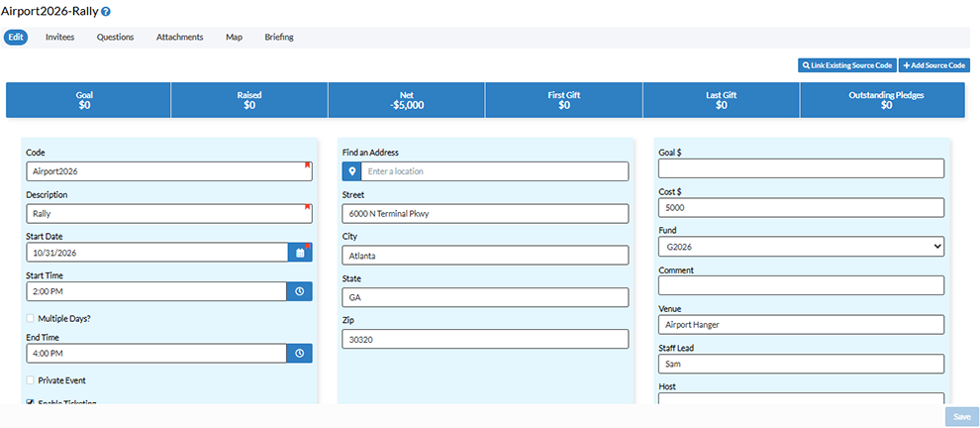Click Outstanding Pledges $0 tile

tap(883, 100)
